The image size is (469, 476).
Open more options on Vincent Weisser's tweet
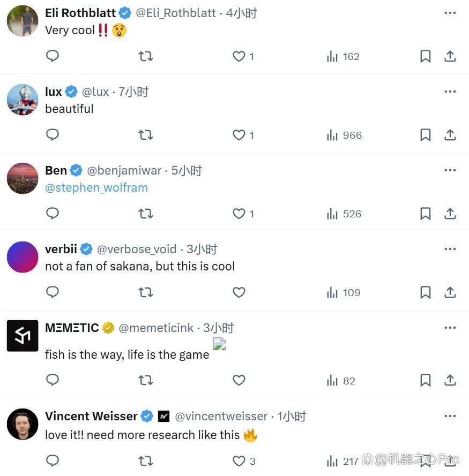450,416
